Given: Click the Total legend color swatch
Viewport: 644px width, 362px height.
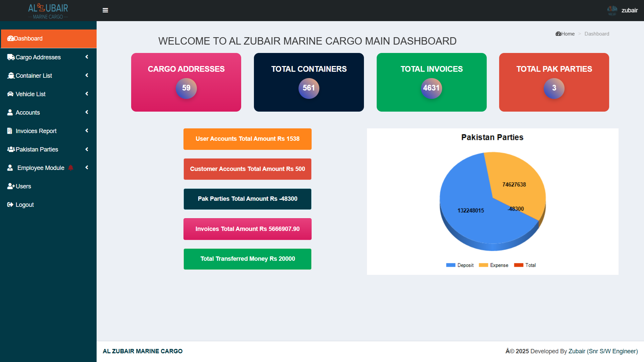Looking at the screenshot, I should 519,265.
